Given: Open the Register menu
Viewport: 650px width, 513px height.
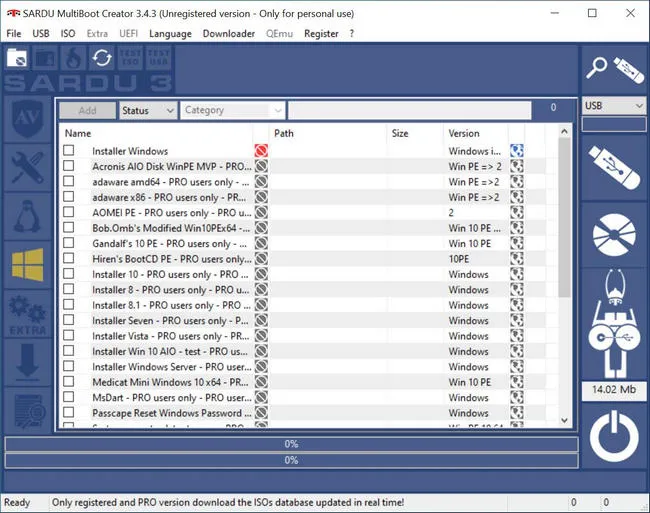Looking at the screenshot, I should pyautogui.click(x=321, y=34).
